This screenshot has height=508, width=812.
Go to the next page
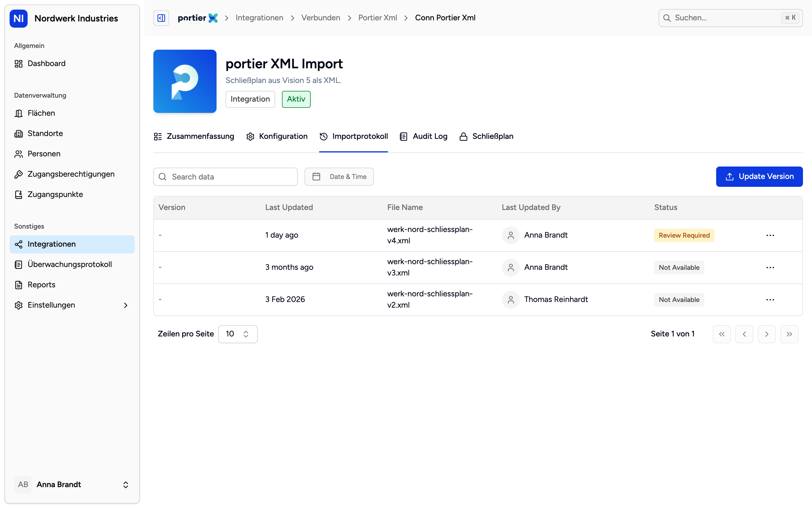point(767,334)
